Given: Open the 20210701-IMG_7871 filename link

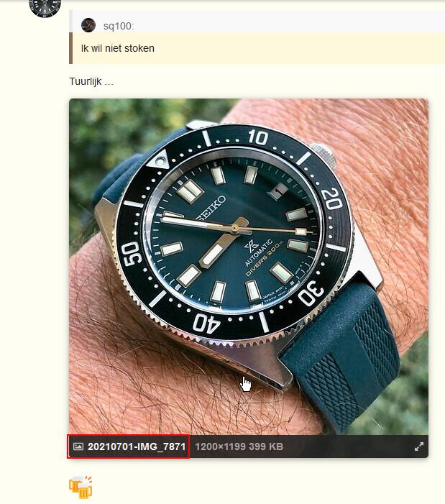Looking at the screenshot, I should [x=137, y=446].
